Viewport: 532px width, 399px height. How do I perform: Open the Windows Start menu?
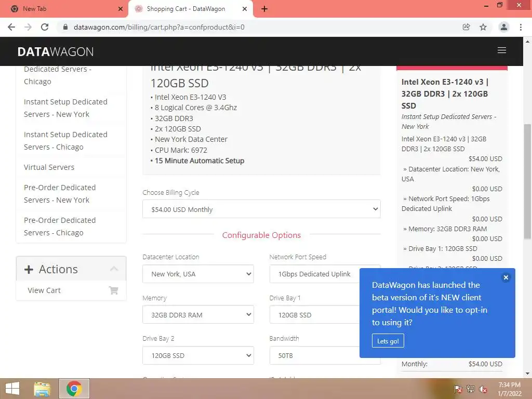point(12,389)
